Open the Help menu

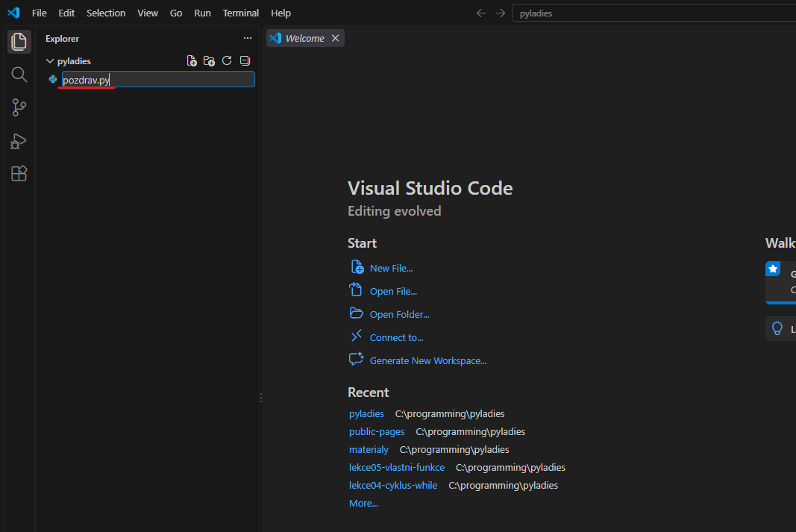click(x=281, y=13)
